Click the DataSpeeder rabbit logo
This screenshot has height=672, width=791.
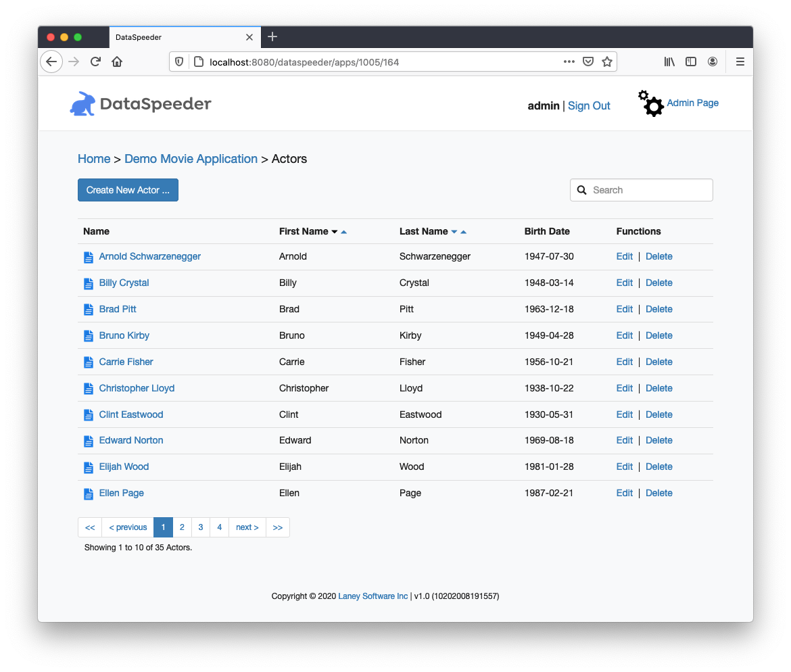click(x=82, y=103)
